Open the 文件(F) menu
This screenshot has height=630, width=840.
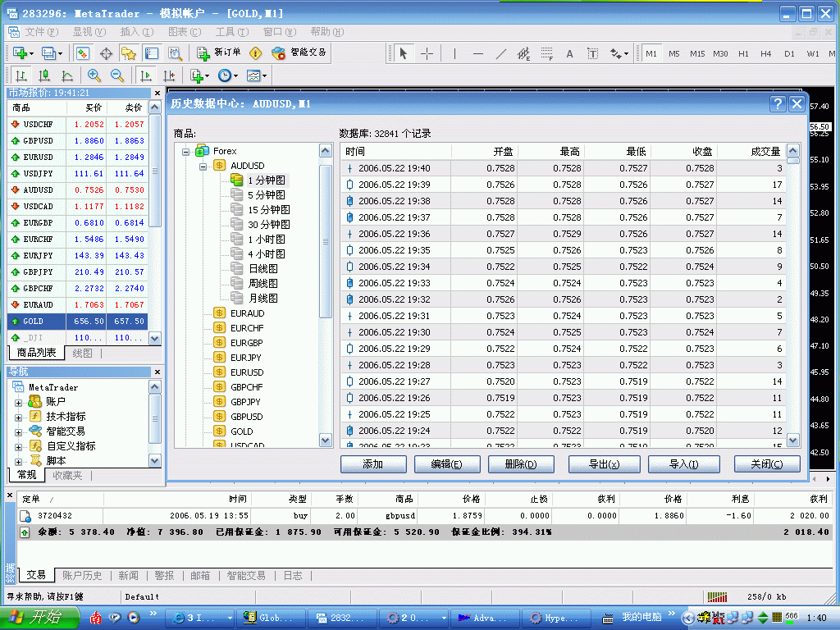(41, 32)
